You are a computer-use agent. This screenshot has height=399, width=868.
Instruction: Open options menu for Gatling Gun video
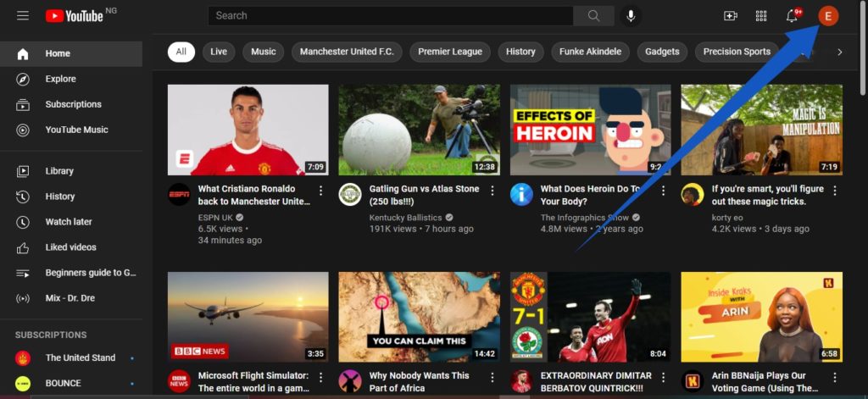click(x=492, y=191)
